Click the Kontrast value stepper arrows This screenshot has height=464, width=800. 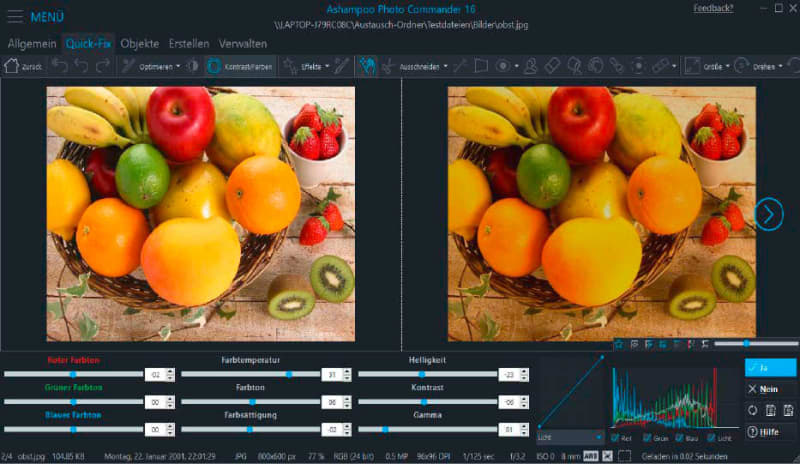(x=524, y=402)
